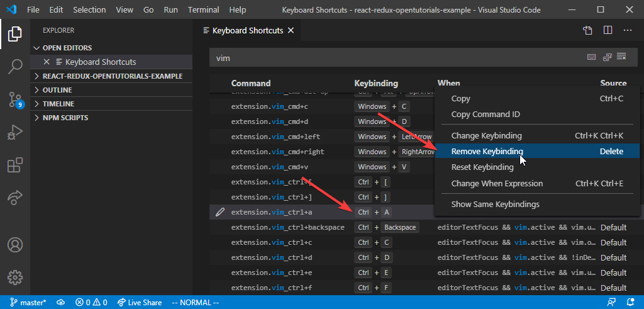The height and width of the screenshot is (309, 644).
Task: Select the extension.vim_cmd+v row
Action: 323,167
